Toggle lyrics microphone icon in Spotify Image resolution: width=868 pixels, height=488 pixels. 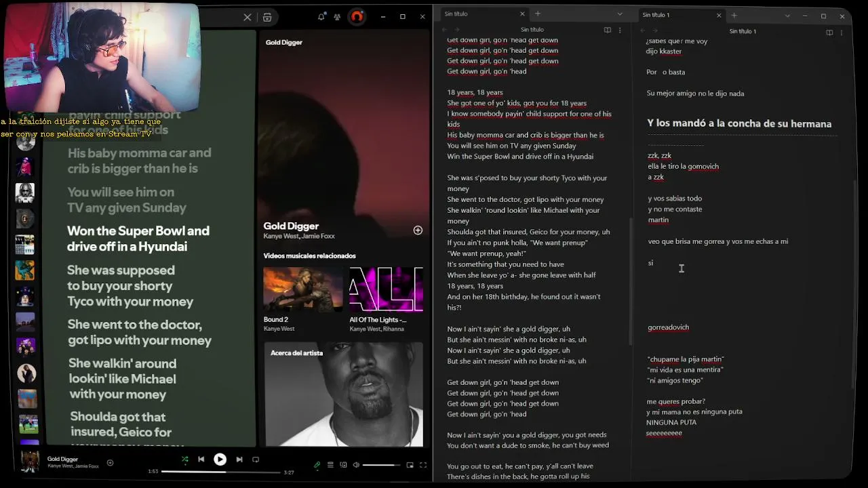[x=317, y=465]
